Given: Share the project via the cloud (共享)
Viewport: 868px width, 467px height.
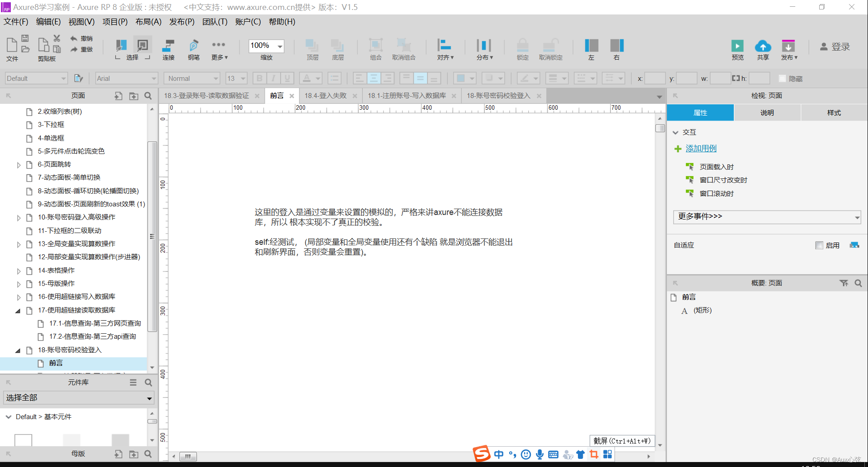Looking at the screenshot, I should [x=763, y=47].
